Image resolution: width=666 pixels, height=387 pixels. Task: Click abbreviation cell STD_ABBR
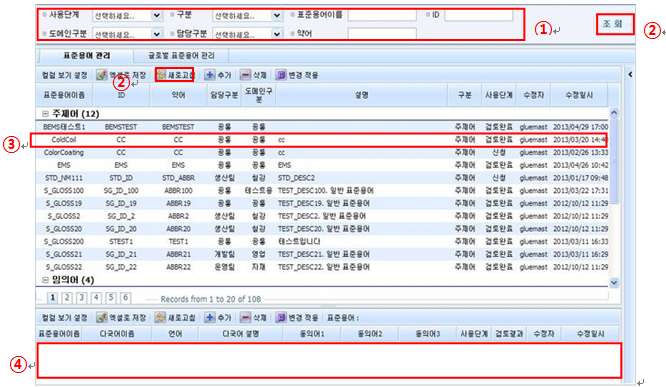pyautogui.click(x=178, y=178)
